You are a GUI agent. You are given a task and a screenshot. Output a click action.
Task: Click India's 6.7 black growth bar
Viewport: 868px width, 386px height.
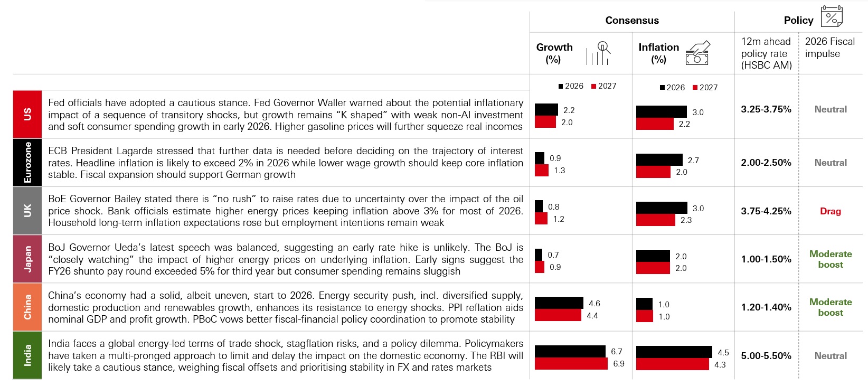(x=570, y=351)
